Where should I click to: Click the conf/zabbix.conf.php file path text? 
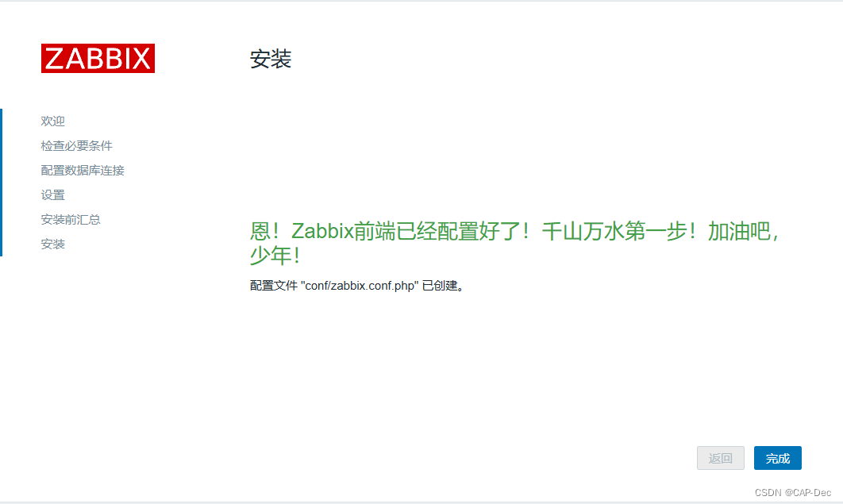pos(360,286)
